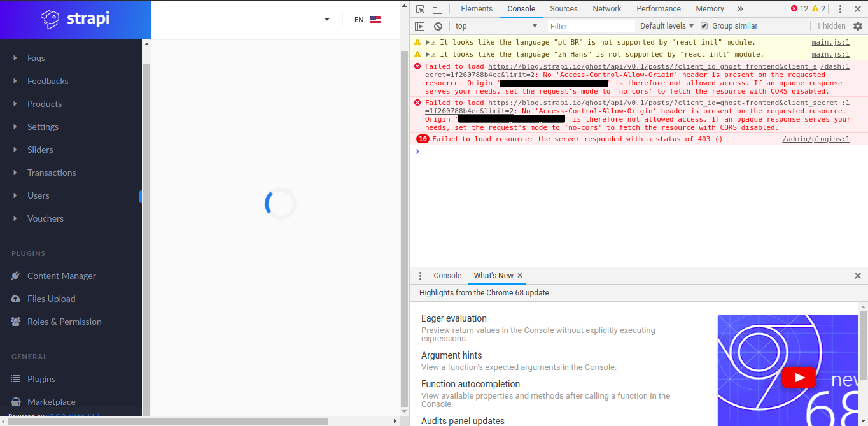The height and width of the screenshot is (426, 868).
Task: Open the console sidebar panel
Action: (419, 25)
